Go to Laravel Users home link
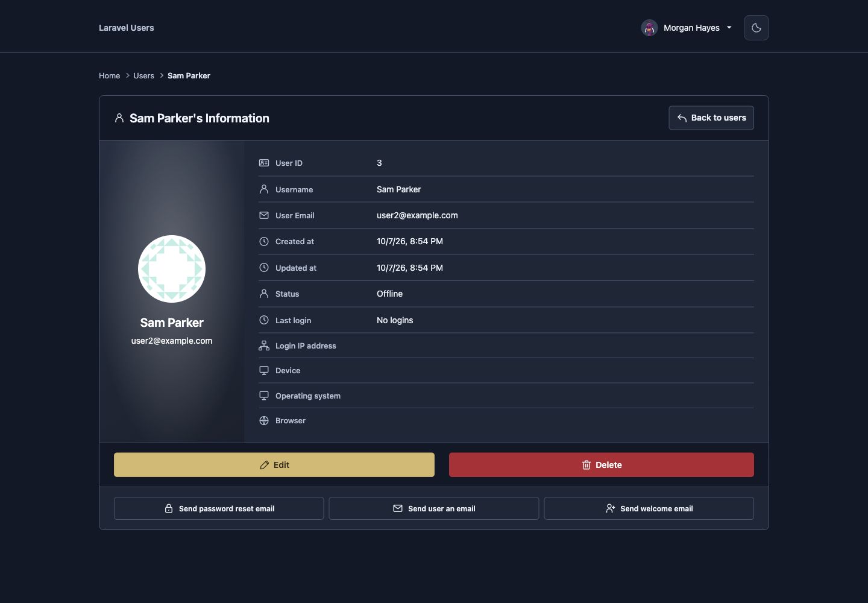The image size is (868, 603). [x=126, y=28]
